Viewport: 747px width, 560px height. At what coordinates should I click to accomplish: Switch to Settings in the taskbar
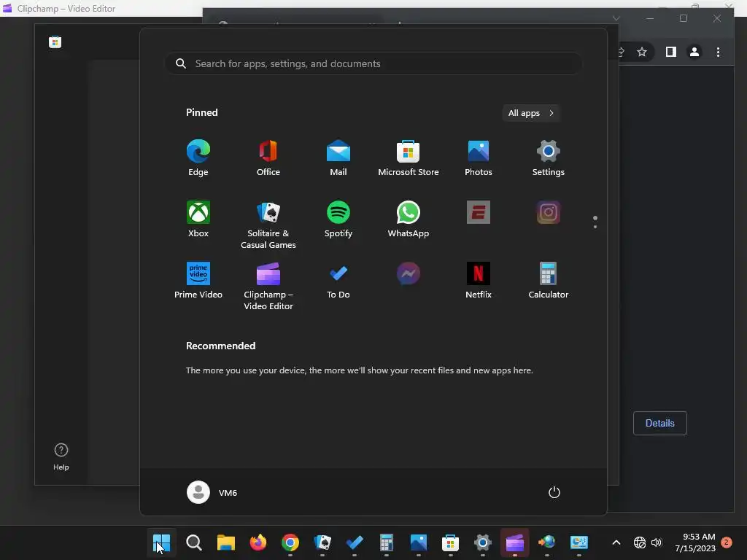click(483, 542)
